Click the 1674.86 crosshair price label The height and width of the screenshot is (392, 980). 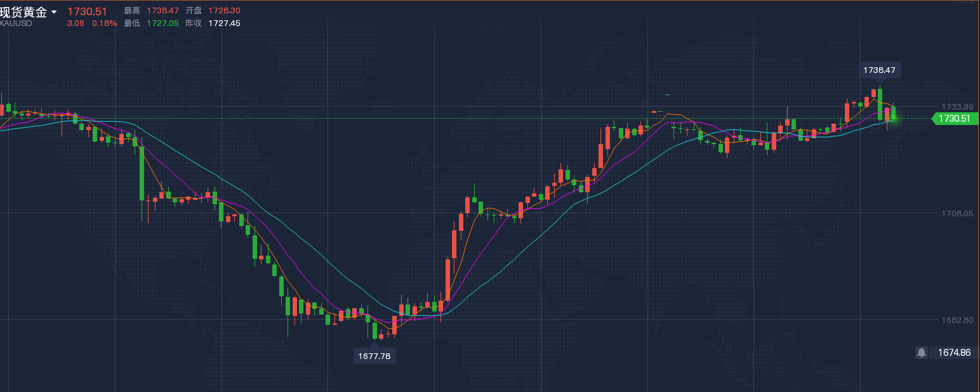tap(955, 352)
